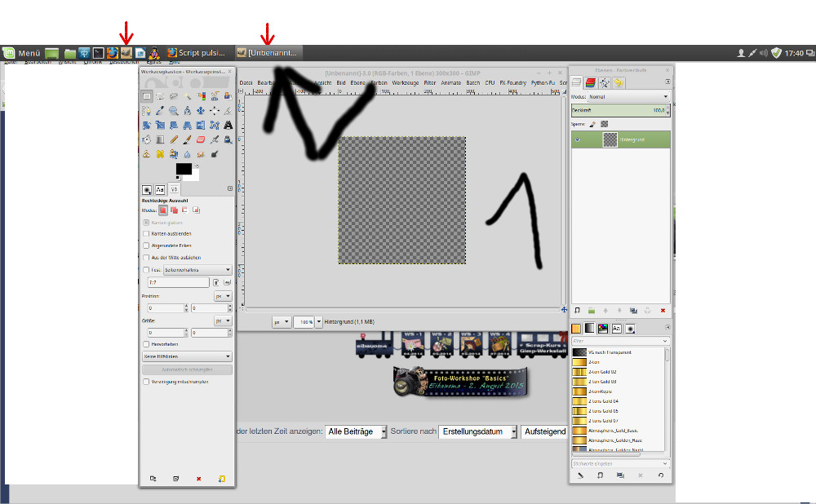Create a new layer in the layers panel
Image resolution: width=816 pixels, height=504 pixels.
(577, 311)
